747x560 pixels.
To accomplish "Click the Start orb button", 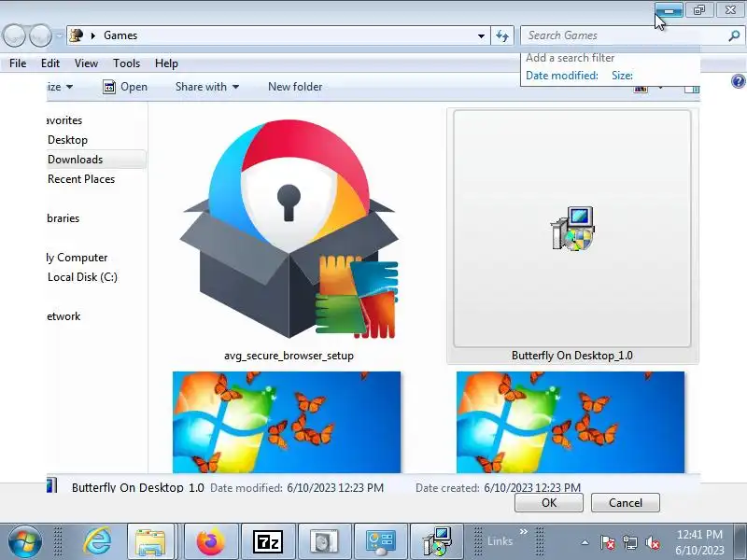I will 24,541.
